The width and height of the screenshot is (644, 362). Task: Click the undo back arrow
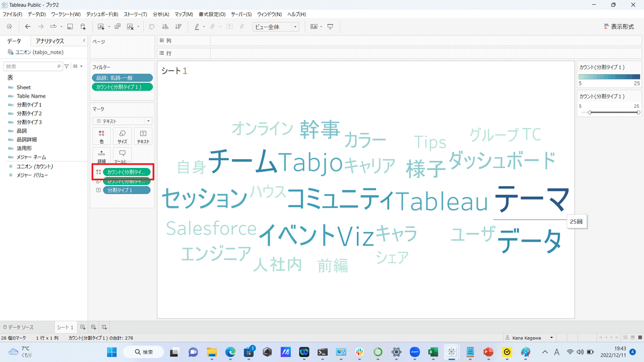28,26
